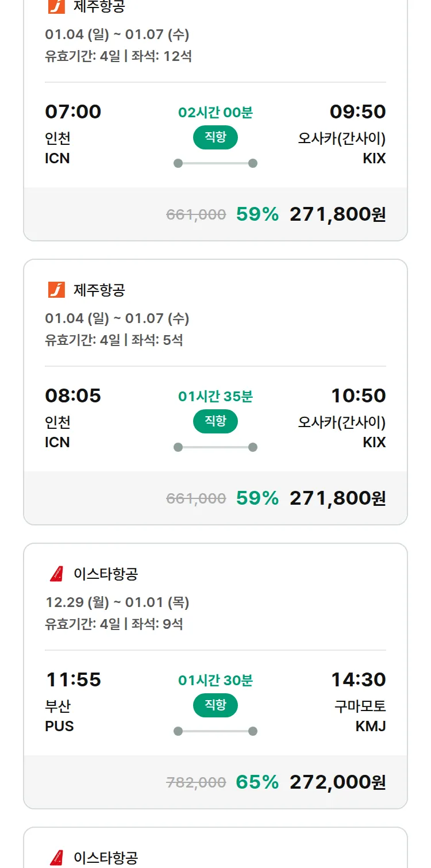Click the 유효기간: 4일 | 좌석: 5석 info line

point(114,340)
